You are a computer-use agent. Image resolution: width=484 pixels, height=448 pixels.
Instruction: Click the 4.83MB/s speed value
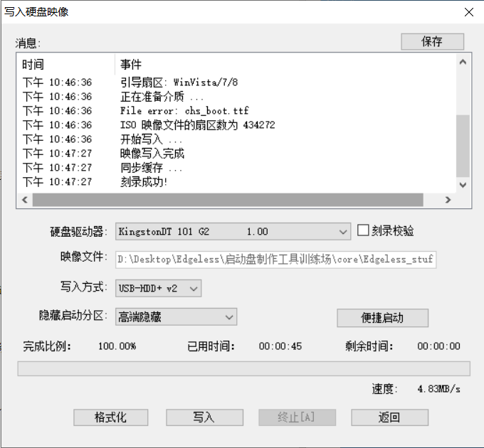pos(438,389)
